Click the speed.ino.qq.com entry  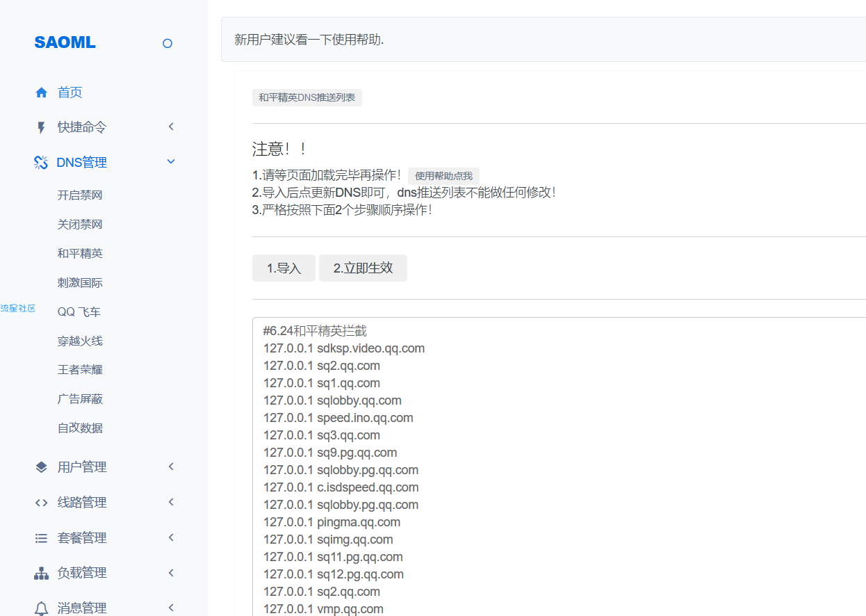coord(365,418)
